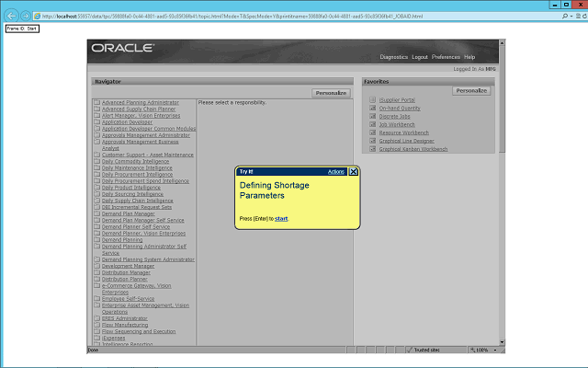Viewport: 588px width, 368px height.
Task: Click the form icon beside On-hand Quantity
Action: [x=372, y=109]
